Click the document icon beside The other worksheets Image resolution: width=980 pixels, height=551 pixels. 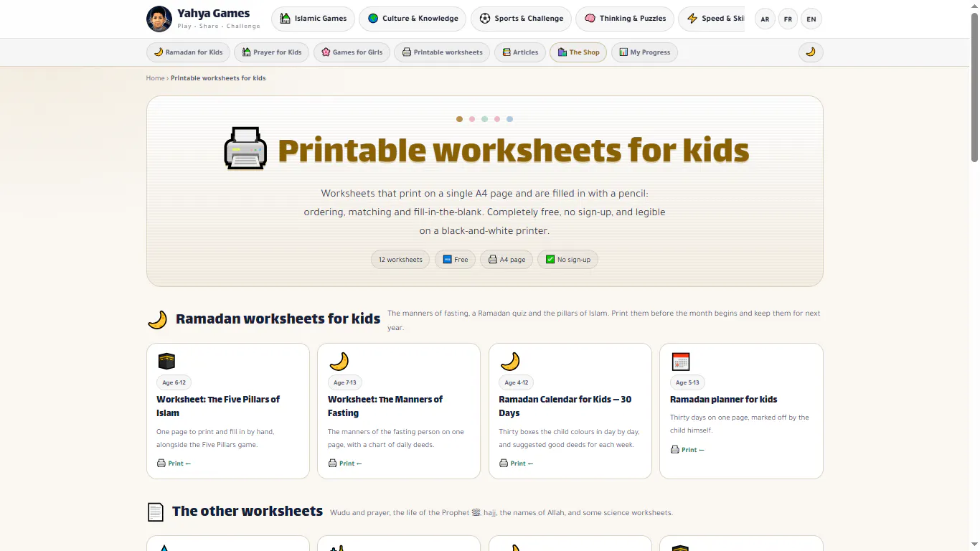156,512
